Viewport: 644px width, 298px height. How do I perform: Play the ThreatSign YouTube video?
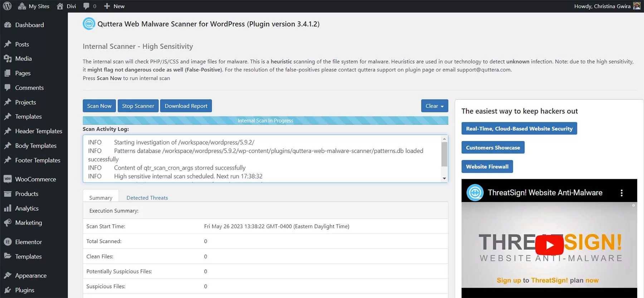[550, 245]
